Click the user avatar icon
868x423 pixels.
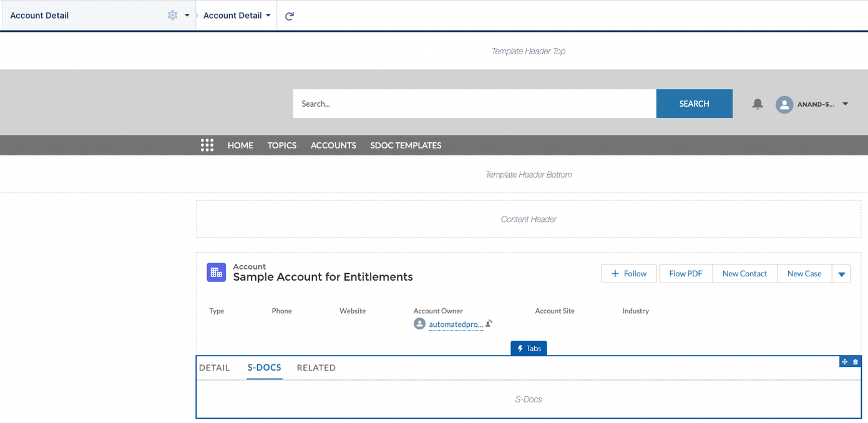(x=784, y=104)
